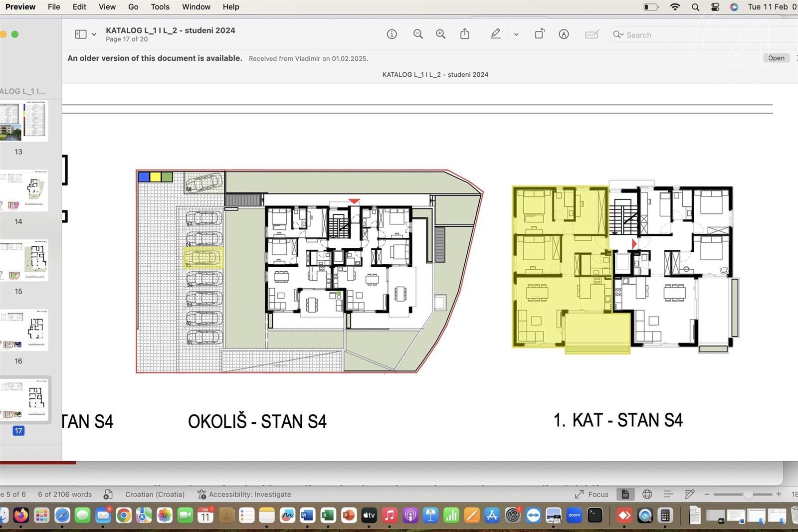Select page 13 thumbnail in sidebar
This screenshot has height=532, width=798.
[x=23, y=121]
